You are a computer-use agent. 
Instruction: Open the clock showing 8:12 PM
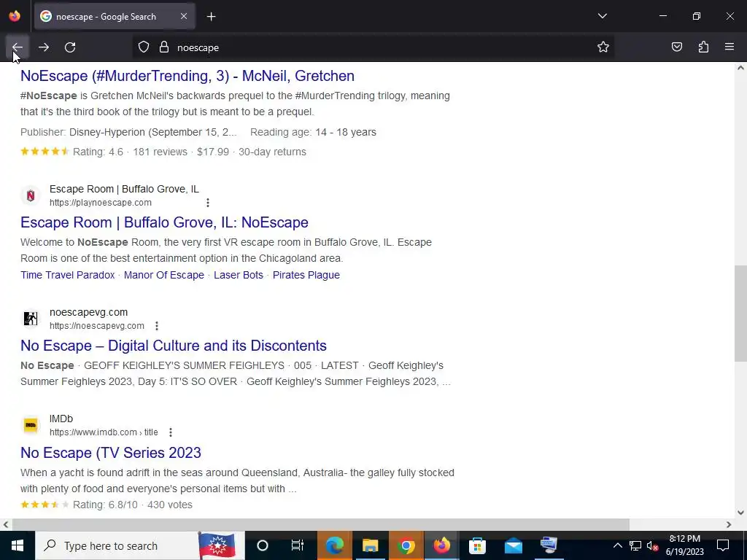click(x=684, y=545)
